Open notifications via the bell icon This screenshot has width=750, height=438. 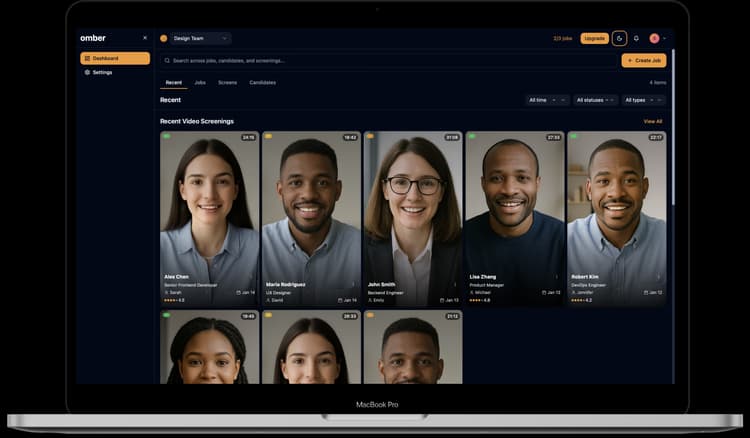(x=636, y=38)
